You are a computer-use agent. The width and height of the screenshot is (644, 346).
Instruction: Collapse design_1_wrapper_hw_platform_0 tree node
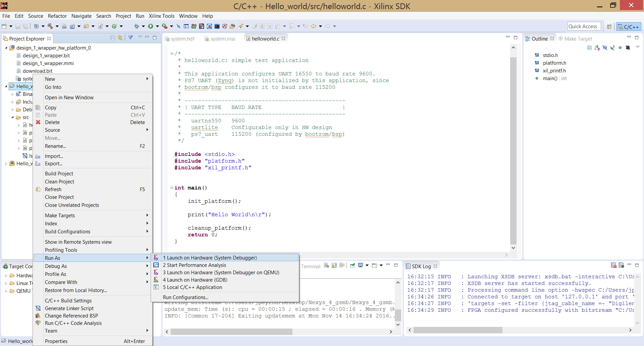(6, 48)
